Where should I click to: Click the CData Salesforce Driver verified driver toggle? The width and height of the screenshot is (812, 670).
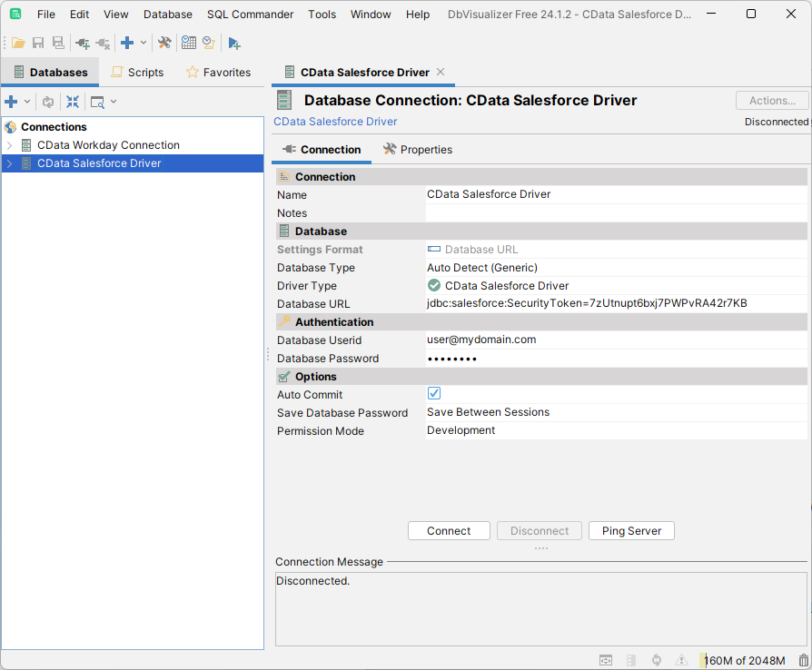pos(432,286)
